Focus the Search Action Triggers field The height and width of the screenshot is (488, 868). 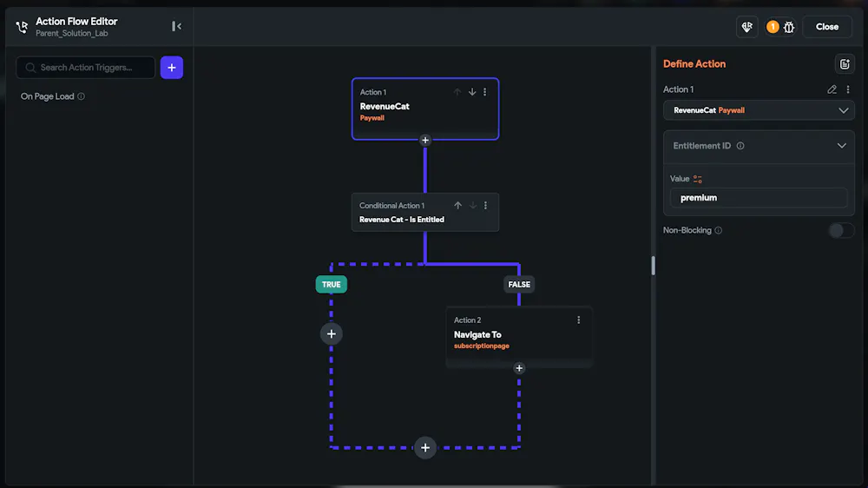tap(86, 68)
